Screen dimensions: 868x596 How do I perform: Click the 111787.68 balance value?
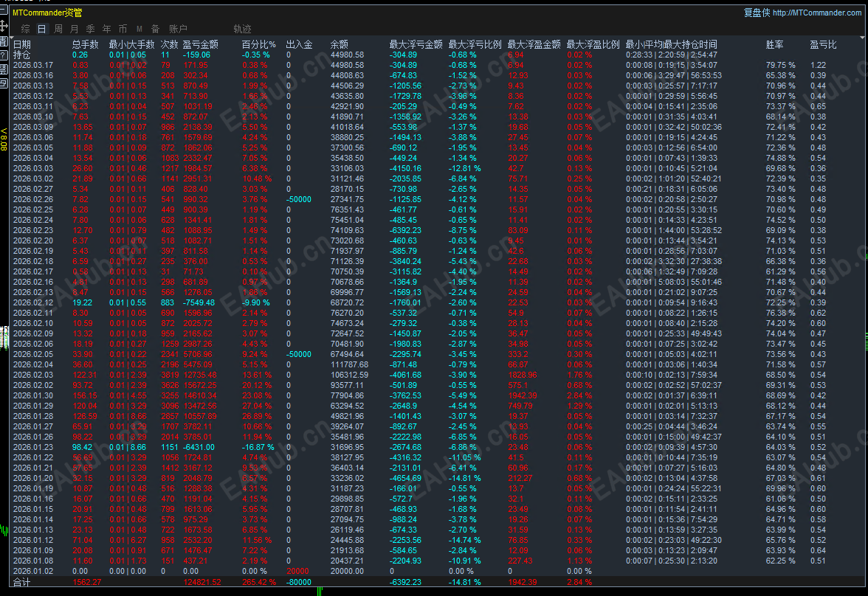(x=349, y=364)
